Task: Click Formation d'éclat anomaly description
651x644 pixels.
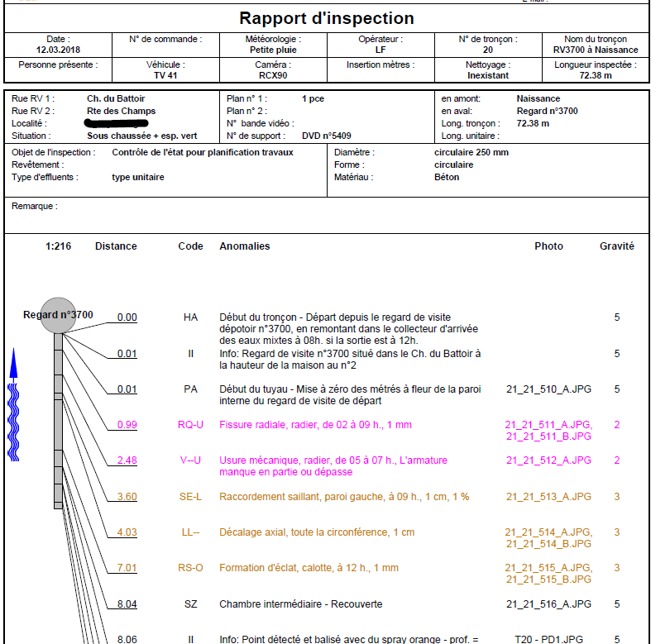Action: click(x=309, y=568)
